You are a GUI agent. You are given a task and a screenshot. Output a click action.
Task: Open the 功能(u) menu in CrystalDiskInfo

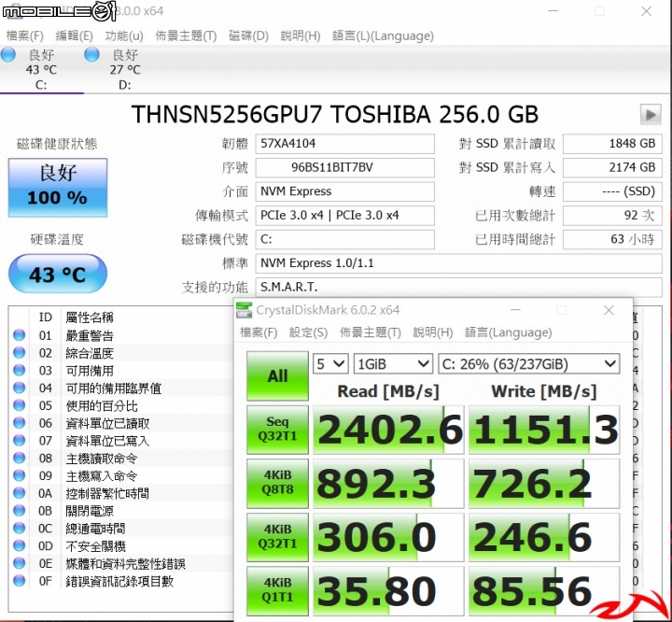[x=124, y=36]
